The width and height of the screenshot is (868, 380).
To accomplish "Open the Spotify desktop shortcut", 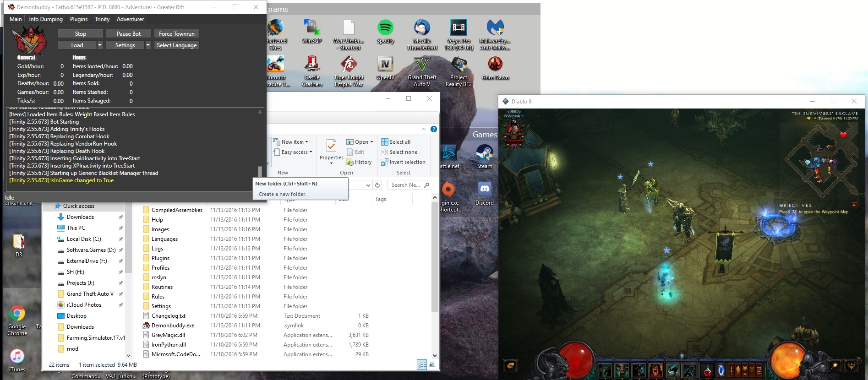I will tap(385, 32).
